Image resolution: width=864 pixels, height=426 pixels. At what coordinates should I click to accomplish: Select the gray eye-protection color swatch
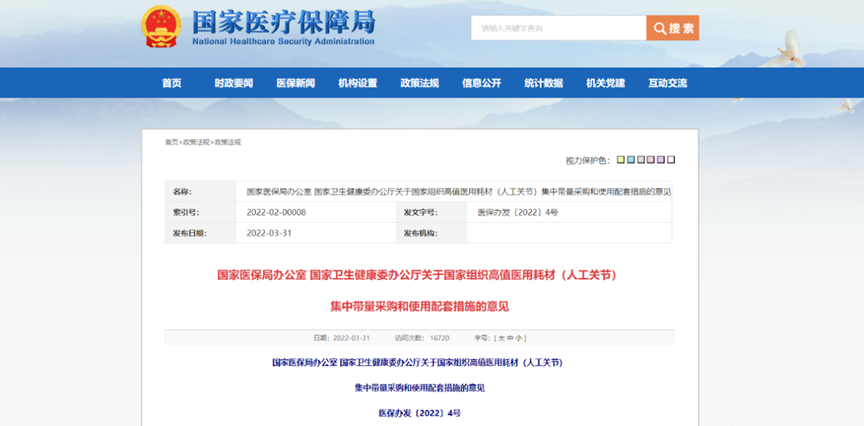[x=640, y=160]
